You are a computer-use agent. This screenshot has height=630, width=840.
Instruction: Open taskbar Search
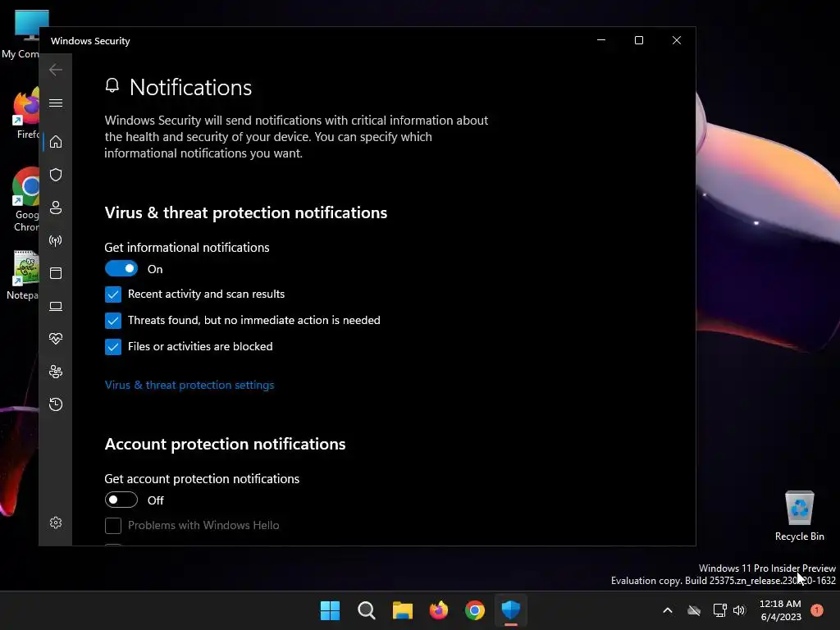click(367, 610)
